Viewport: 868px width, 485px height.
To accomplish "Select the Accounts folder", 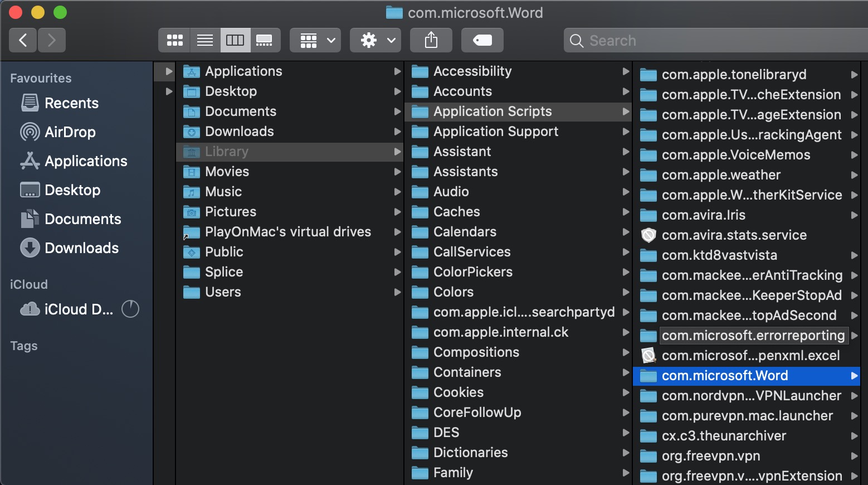I will (x=518, y=91).
